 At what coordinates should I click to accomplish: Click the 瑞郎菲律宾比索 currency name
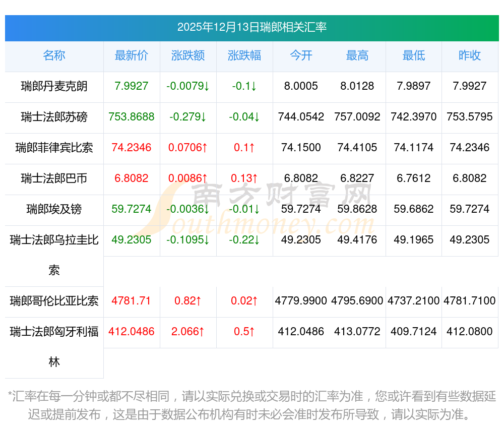54,148
